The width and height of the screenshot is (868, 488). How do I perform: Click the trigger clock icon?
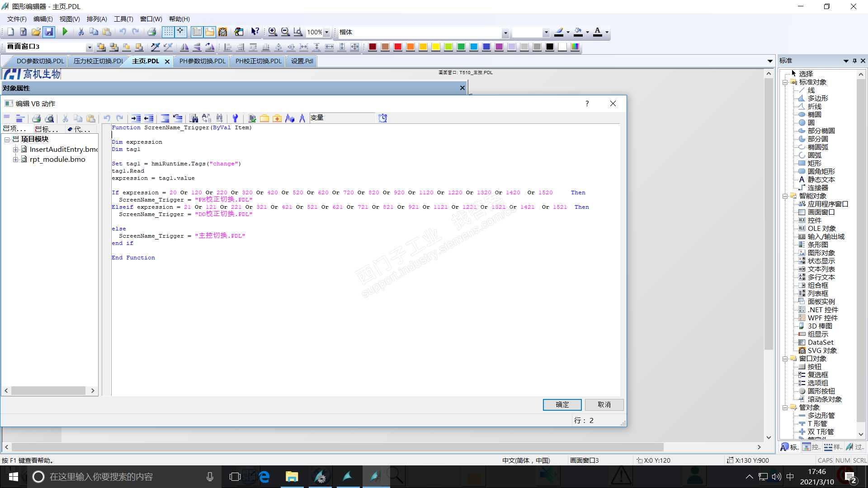(382, 118)
